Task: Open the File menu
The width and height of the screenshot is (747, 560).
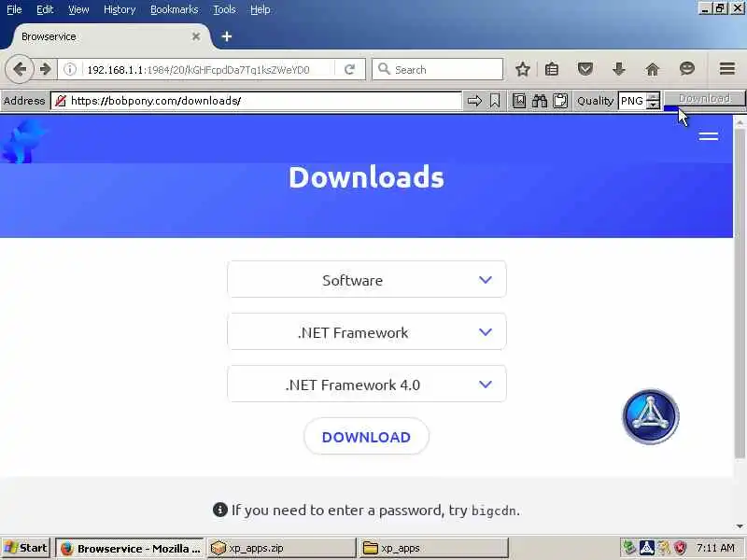Action: point(14,9)
